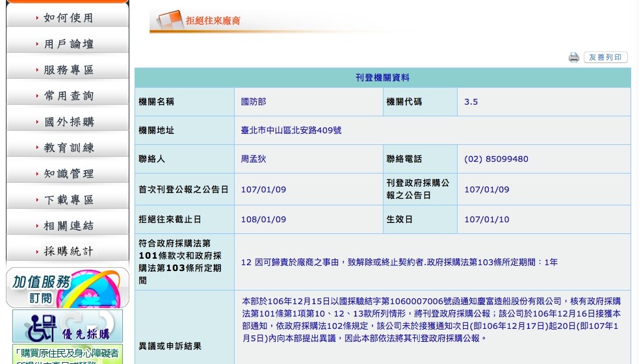Image resolution: width=639 pixels, height=364 pixels.
Task: Click the 購買原住民及身心障礙者 banner
Action: click(68, 354)
